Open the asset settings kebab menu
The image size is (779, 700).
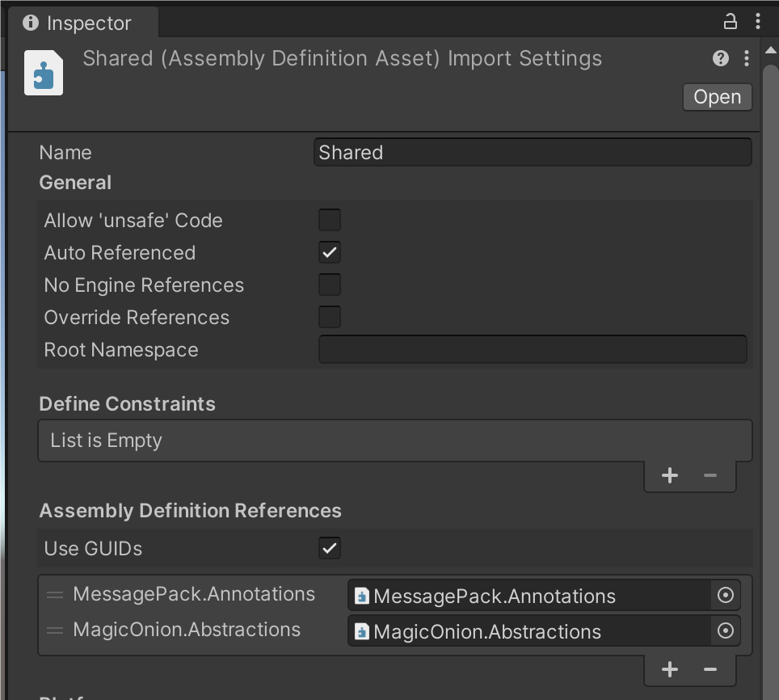tap(746, 58)
